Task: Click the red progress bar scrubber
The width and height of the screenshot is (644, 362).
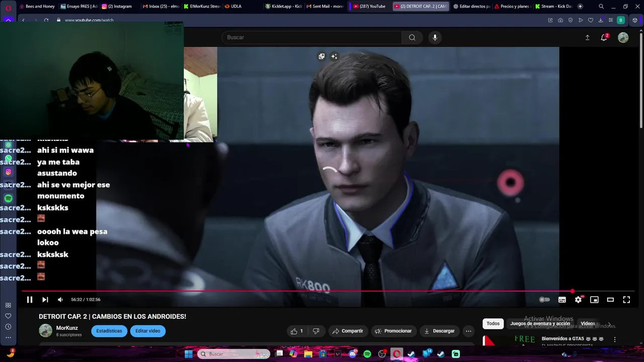Action: click(573, 291)
